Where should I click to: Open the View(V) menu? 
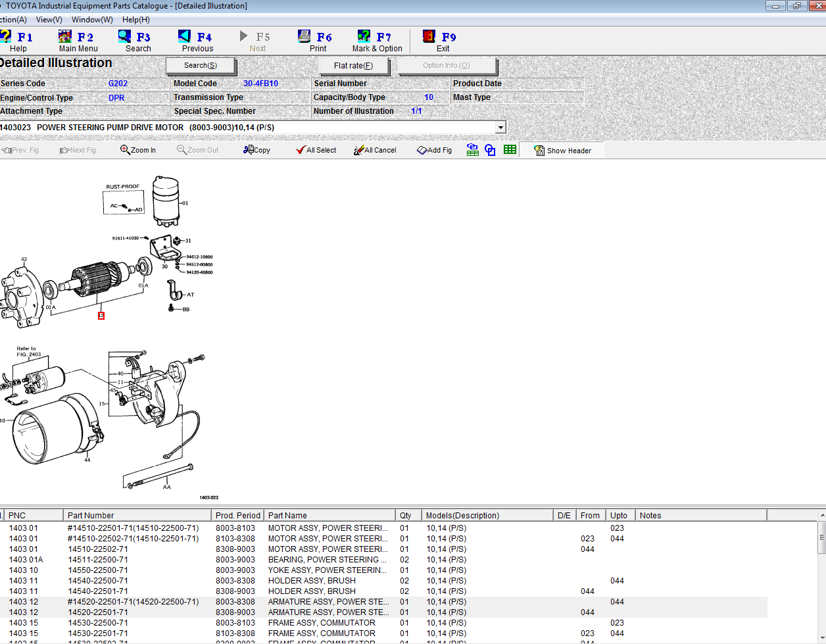coord(49,19)
